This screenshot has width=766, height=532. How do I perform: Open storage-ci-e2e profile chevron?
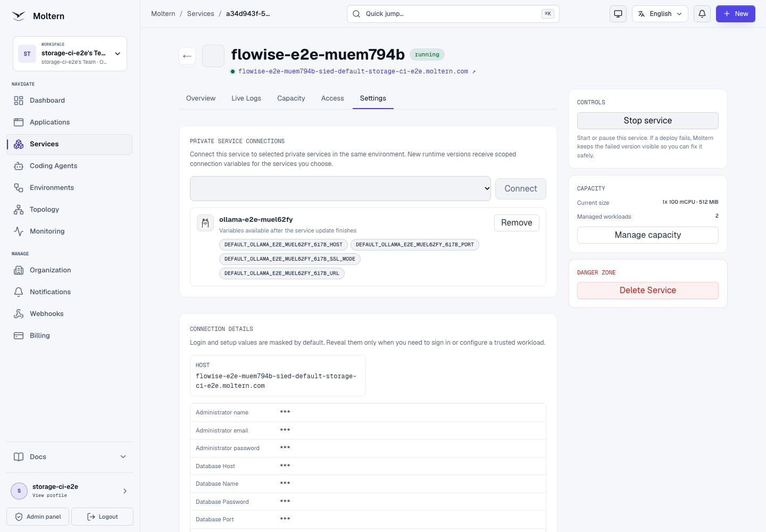(125, 491)
